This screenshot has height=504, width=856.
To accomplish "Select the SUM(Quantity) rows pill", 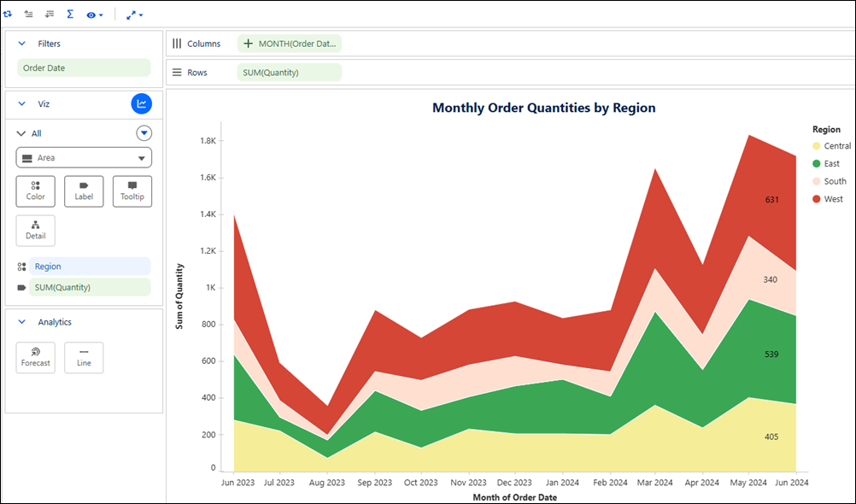I will click(x=290, y=73).
